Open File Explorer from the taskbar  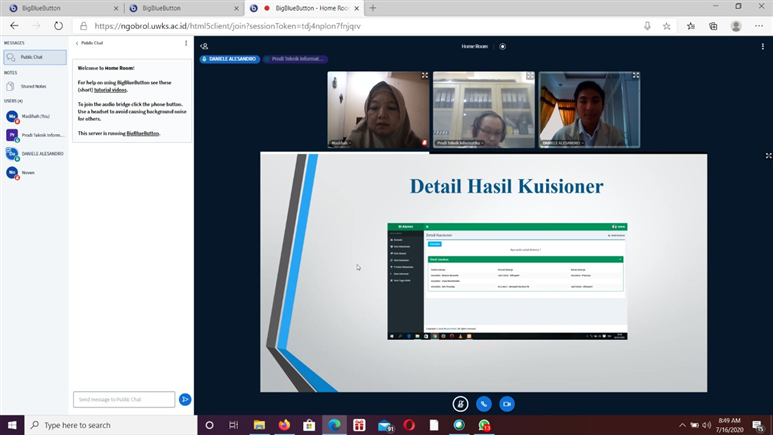[x=259, y=425]
